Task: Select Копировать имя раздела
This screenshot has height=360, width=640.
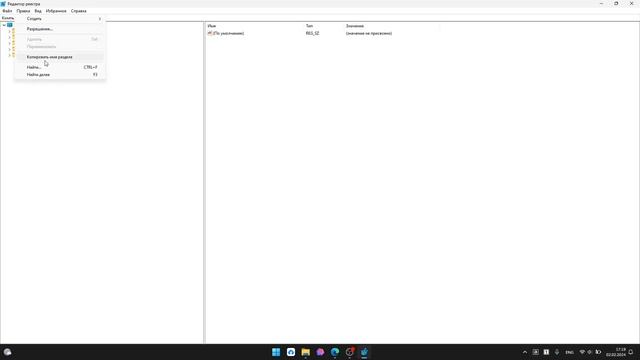Action: click(60, 57)
